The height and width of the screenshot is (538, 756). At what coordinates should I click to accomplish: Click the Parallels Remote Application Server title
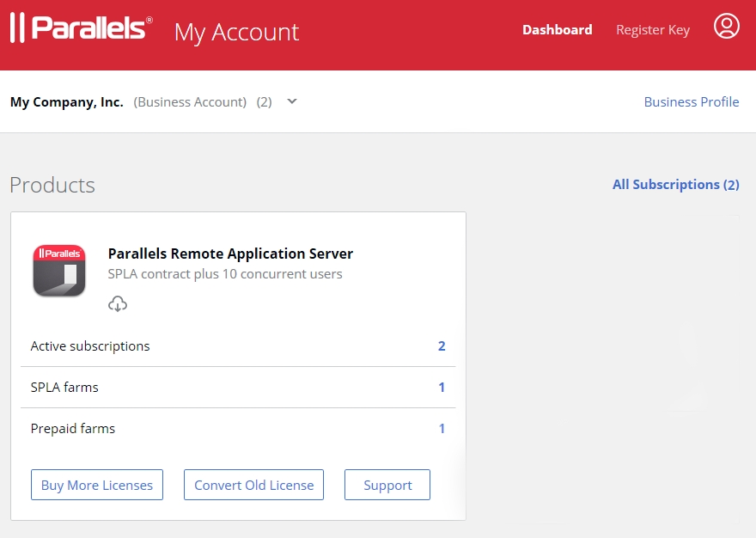[x=230, y=254]
